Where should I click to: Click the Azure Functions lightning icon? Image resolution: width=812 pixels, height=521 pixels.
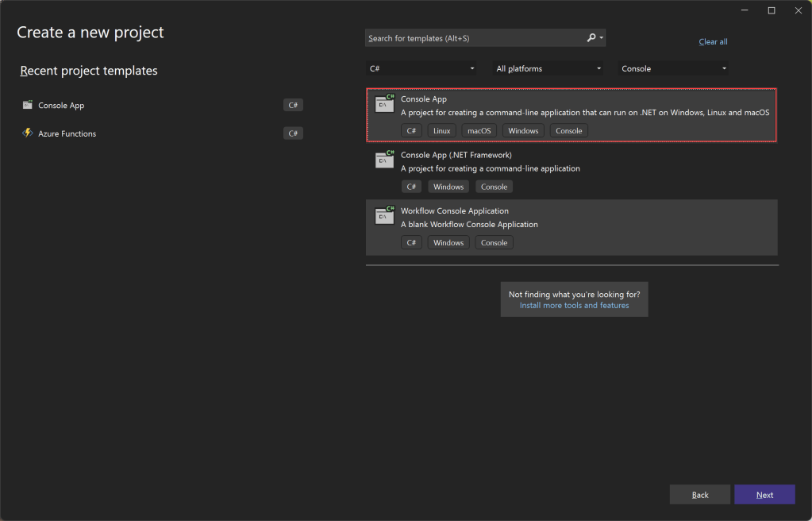pyautogui.click(x=28, y=133)
